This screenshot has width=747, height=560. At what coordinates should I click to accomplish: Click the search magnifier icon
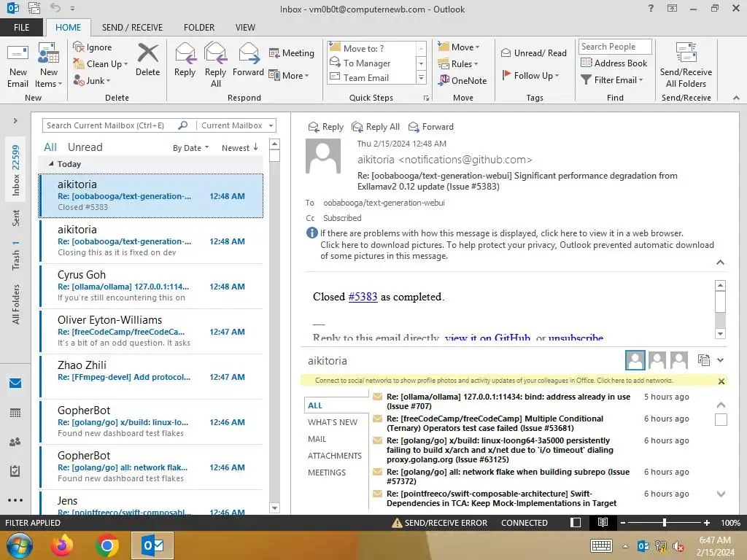183,125
